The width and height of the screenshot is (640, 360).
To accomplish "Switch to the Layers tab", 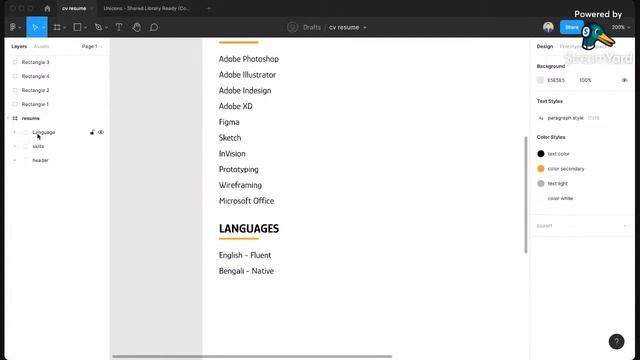I will (19, 47).
